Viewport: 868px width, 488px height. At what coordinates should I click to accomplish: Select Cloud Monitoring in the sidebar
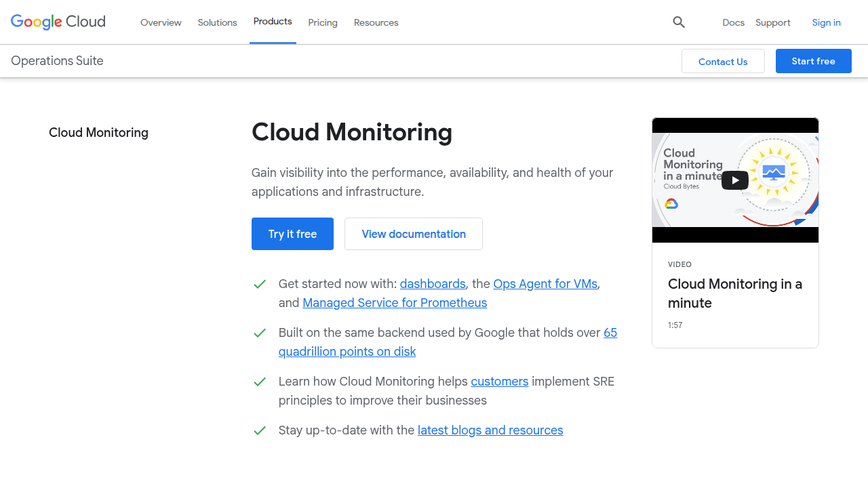pyautogui.click(x=98, y=133)
